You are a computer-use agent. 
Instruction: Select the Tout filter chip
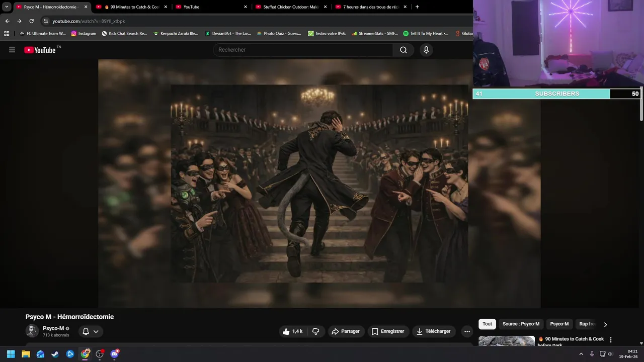click(488, 324)
